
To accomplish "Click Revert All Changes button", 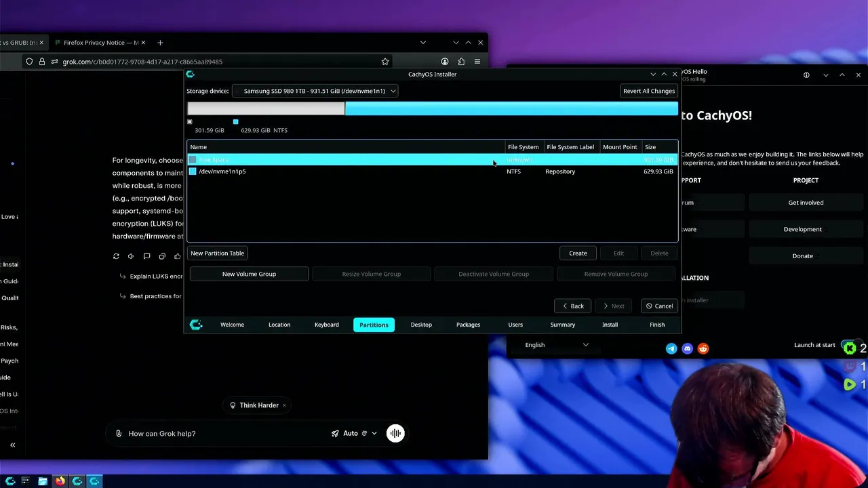I will click(x=649, y=91).
